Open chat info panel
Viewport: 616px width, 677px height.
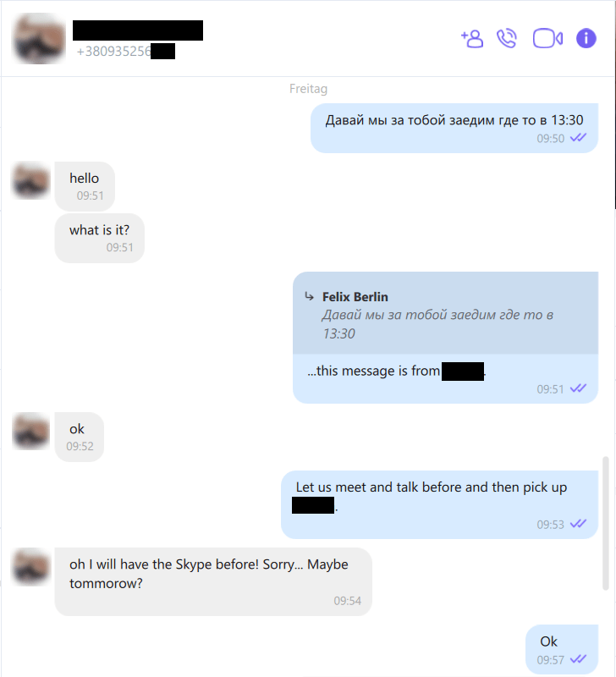point(586,38)
